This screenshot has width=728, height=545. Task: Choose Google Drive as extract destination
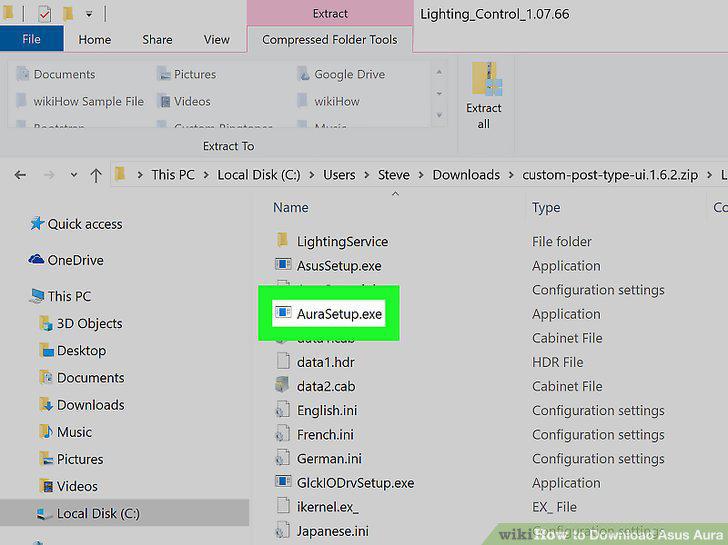pos(341,74)
